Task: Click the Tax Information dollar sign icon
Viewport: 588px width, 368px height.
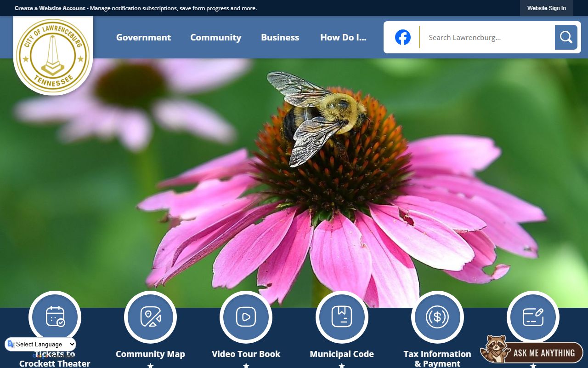Action: click(x=437, y=317)
